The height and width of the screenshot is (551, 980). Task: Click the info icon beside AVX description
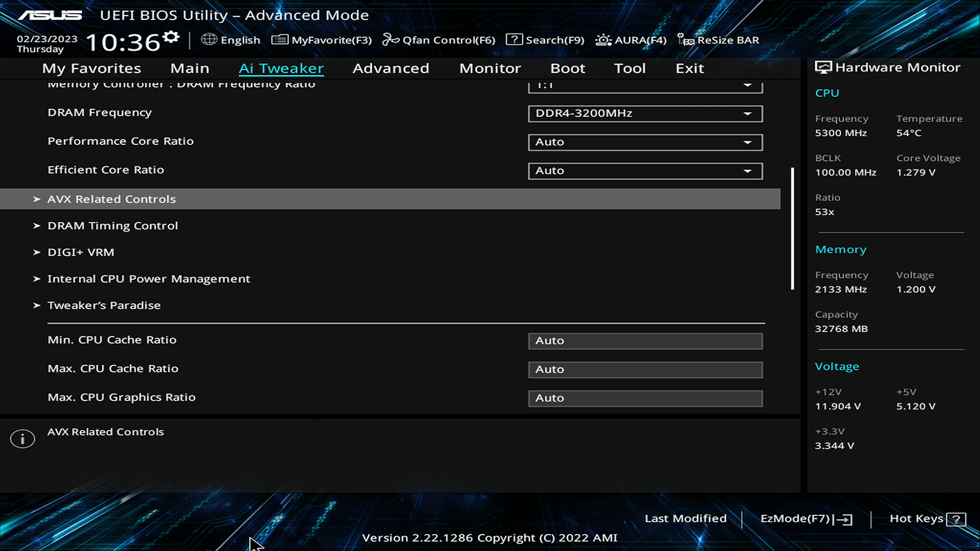point(22,439)
